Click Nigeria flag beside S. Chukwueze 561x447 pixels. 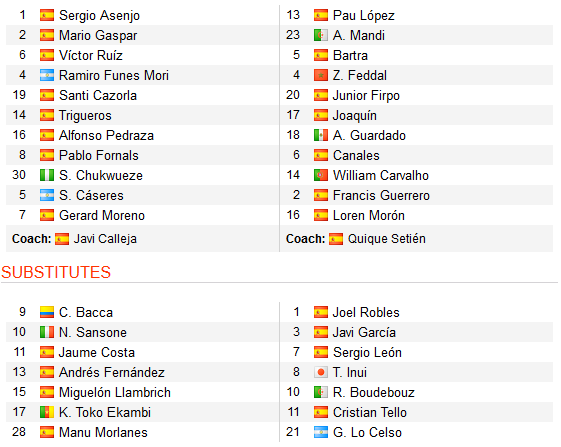(x=47, y=175)
